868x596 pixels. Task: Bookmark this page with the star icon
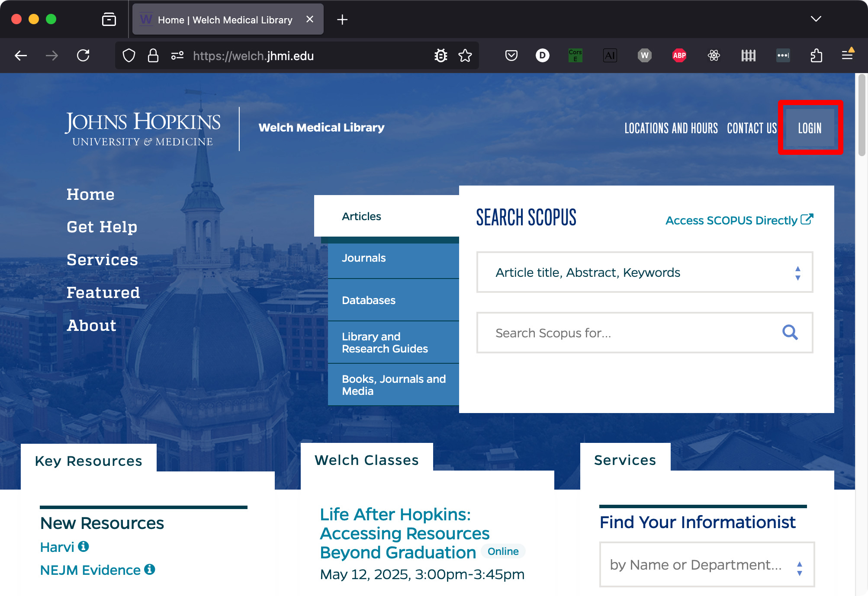click(465, 55)
